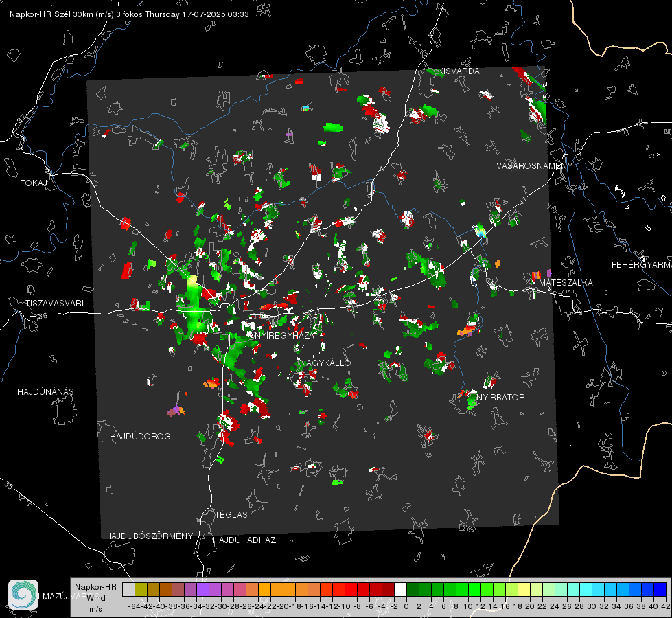Click the legend caption Napkor-HR Wind

pos(95,593)
